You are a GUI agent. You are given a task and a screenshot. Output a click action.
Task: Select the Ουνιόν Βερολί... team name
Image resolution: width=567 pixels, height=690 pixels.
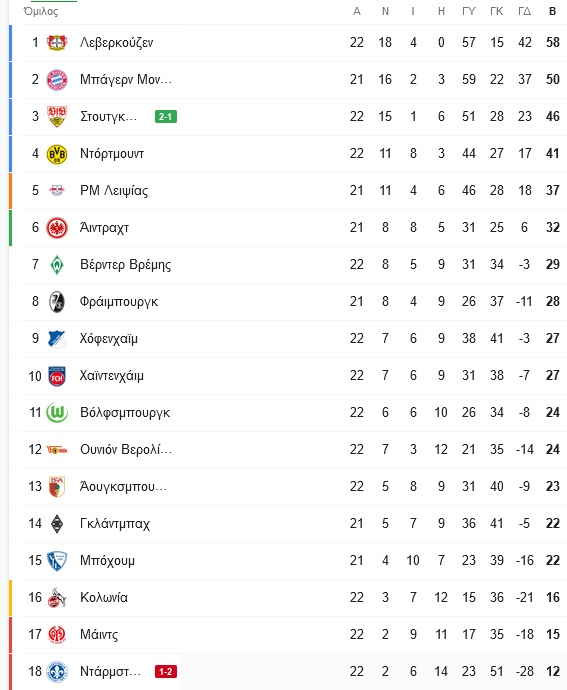coord(126,449)
